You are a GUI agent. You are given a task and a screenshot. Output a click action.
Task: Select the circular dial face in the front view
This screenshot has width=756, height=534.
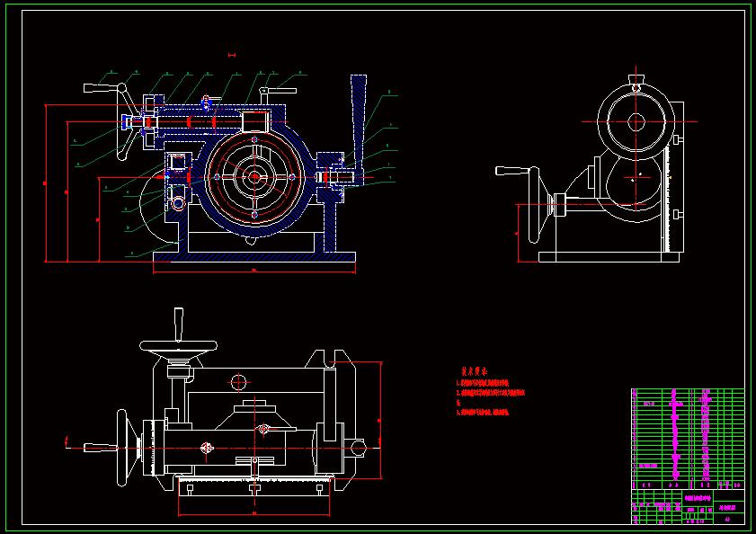click(256, 175)
